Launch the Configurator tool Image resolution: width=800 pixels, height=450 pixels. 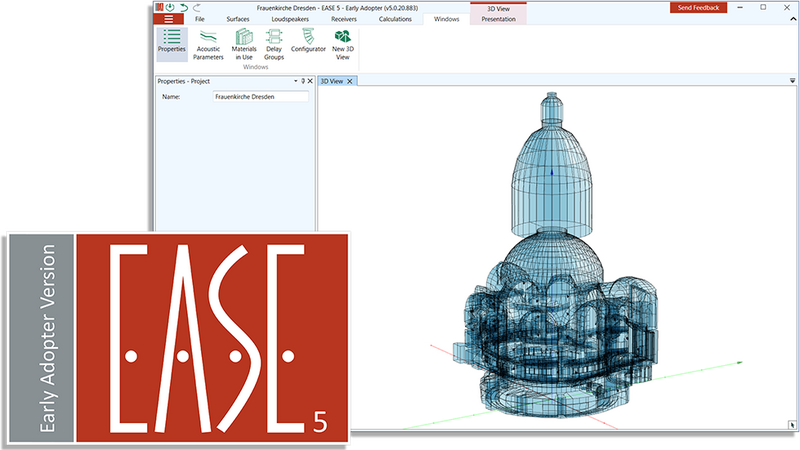tap(308, 41)
